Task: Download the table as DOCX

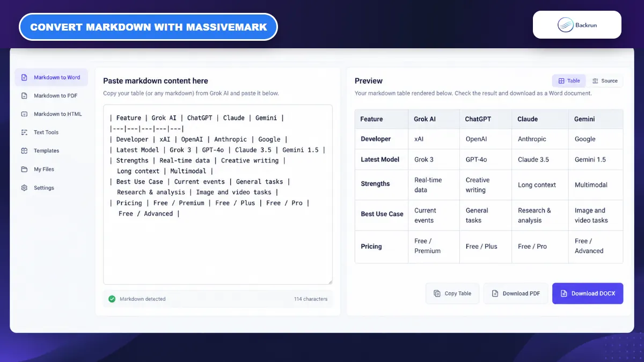Action: tap(588, 293)
